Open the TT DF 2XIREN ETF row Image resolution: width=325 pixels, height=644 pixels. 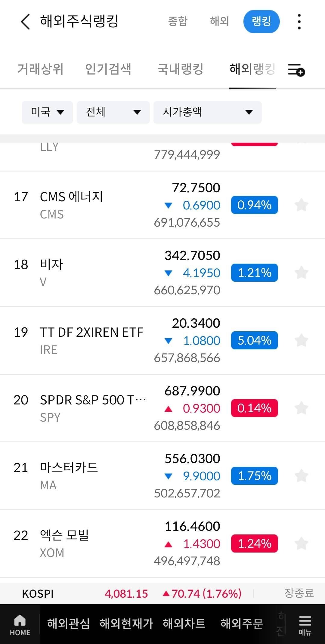[91, 340]
